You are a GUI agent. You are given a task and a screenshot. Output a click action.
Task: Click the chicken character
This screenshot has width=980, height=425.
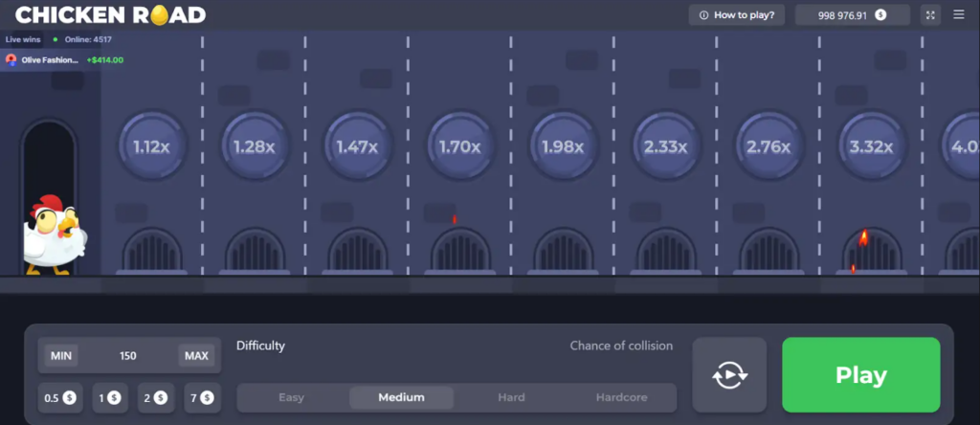pyautogui.click(x=55, y=235)
